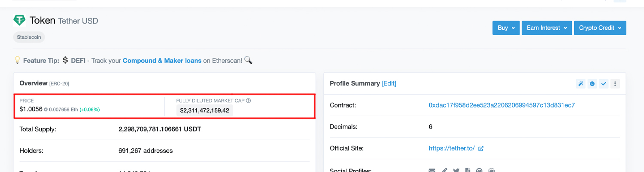Image resolution: width=644 pixels, height=172 pixels.
Task: Follow the Compound & Maker loans link
Action: (x=162, y=61)
